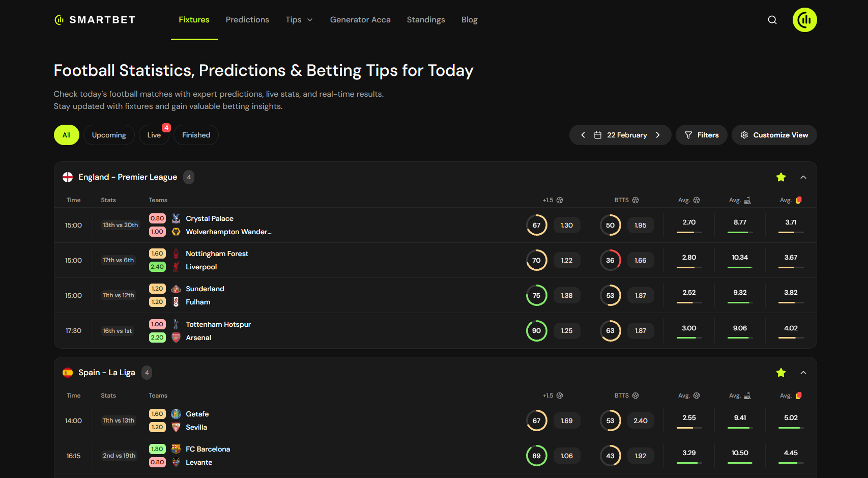Click the 16th vs 1st stats badge

(x=118, y=331)
